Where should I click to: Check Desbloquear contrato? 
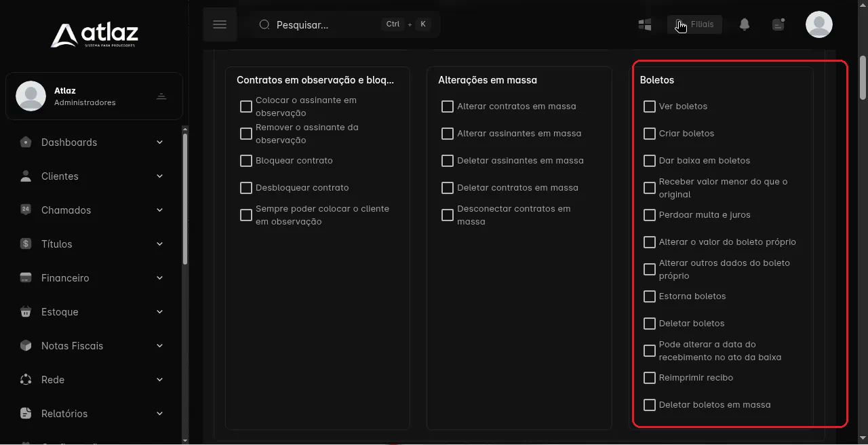tap(246, 188)
